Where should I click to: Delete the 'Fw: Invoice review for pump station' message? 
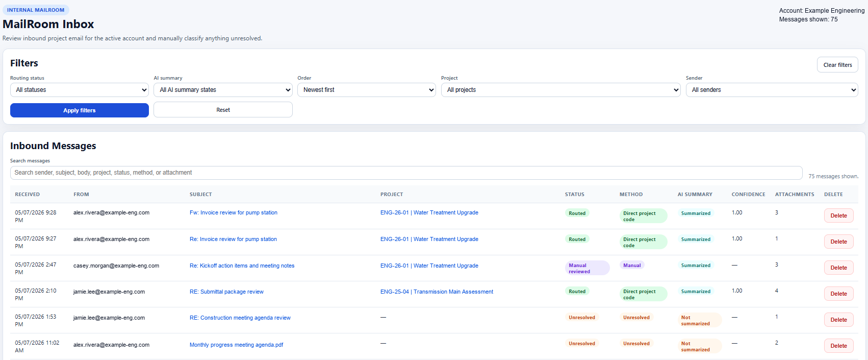click(x=838, y=215)
